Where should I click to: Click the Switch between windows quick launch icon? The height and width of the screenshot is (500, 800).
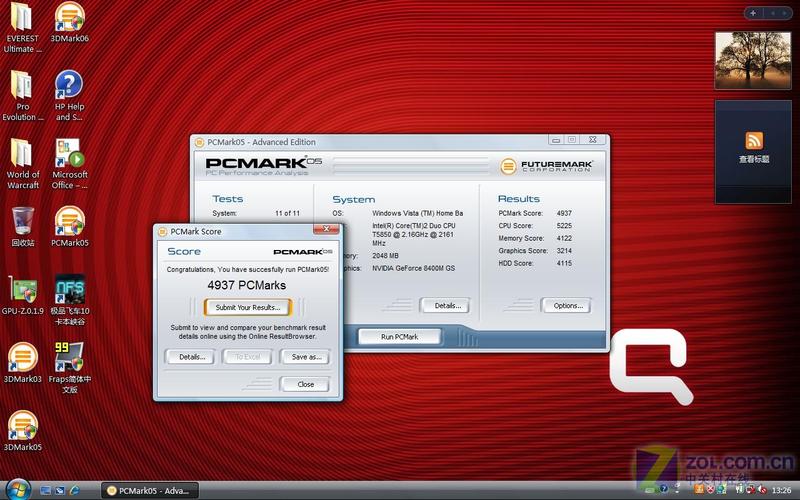coord(60,490)
